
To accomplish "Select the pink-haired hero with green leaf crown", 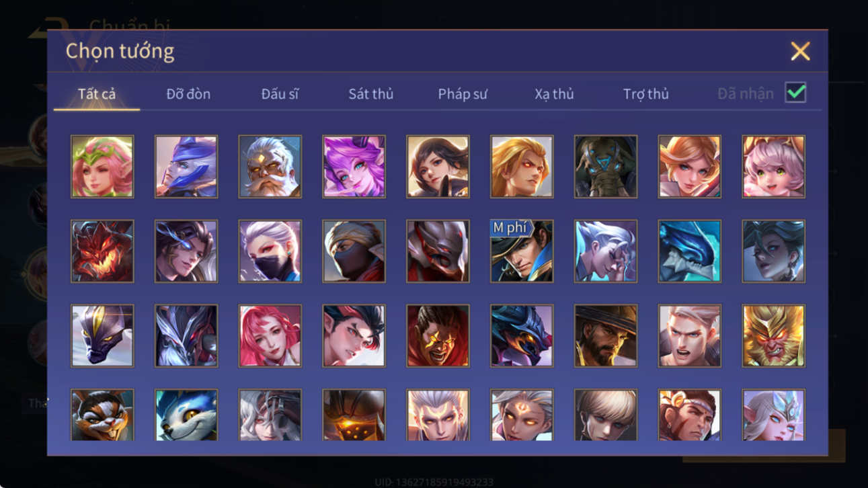I will (102, 167).
